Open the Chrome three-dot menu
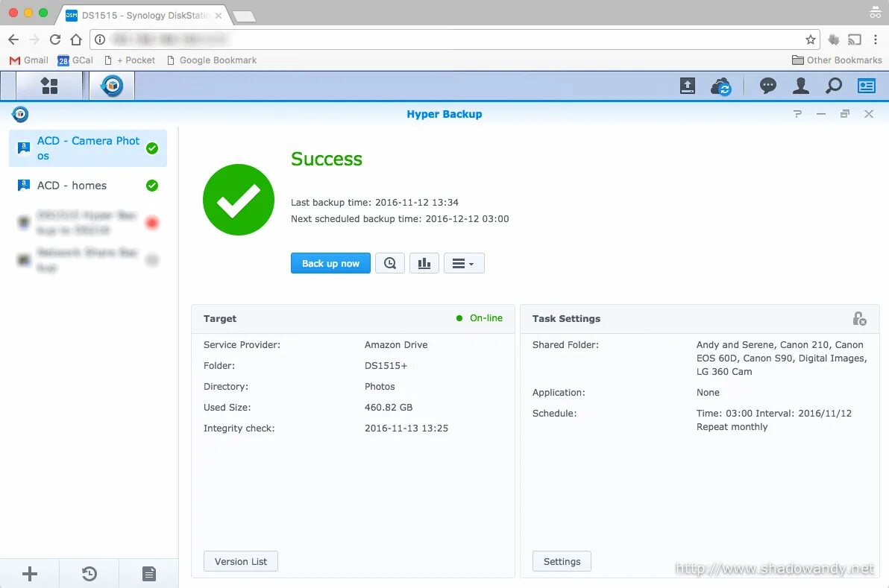 pyautogui.click(x=876, y=39)
